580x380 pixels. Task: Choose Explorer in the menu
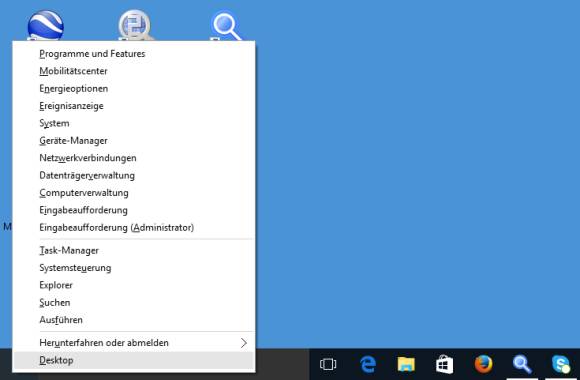[134, 285]
